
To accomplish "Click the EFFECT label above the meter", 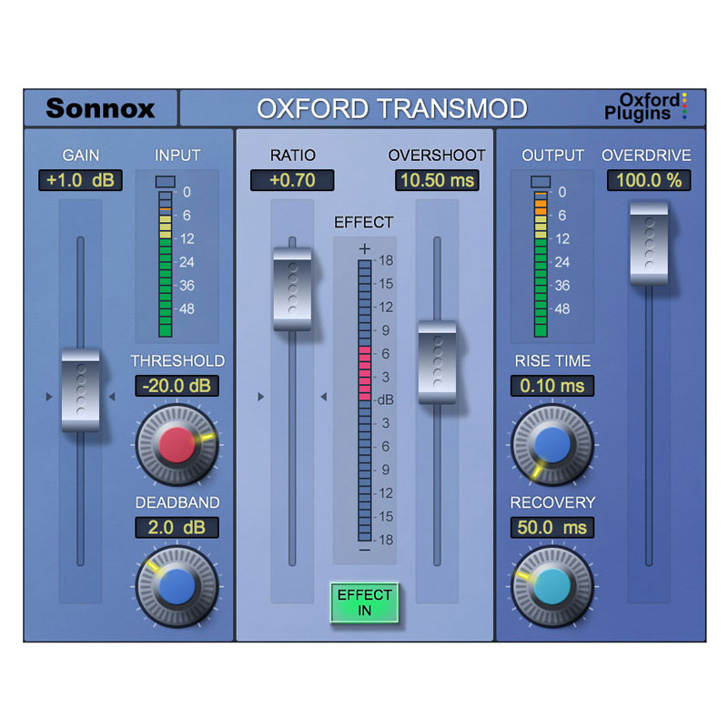I will point(364,222).
